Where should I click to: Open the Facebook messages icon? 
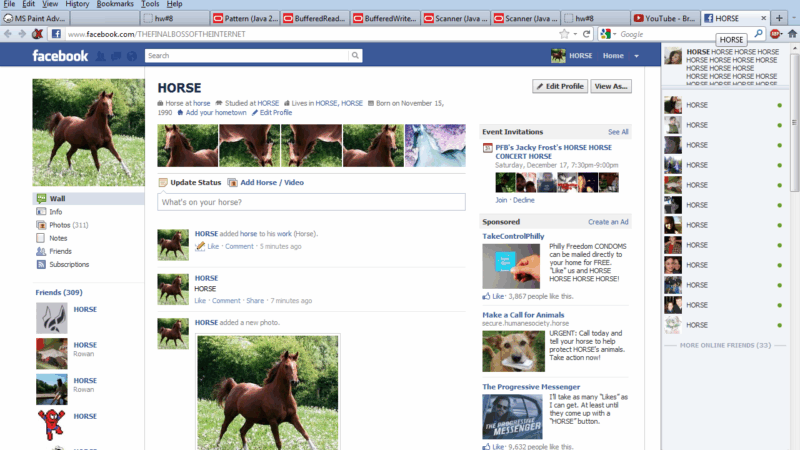[116, 56]
